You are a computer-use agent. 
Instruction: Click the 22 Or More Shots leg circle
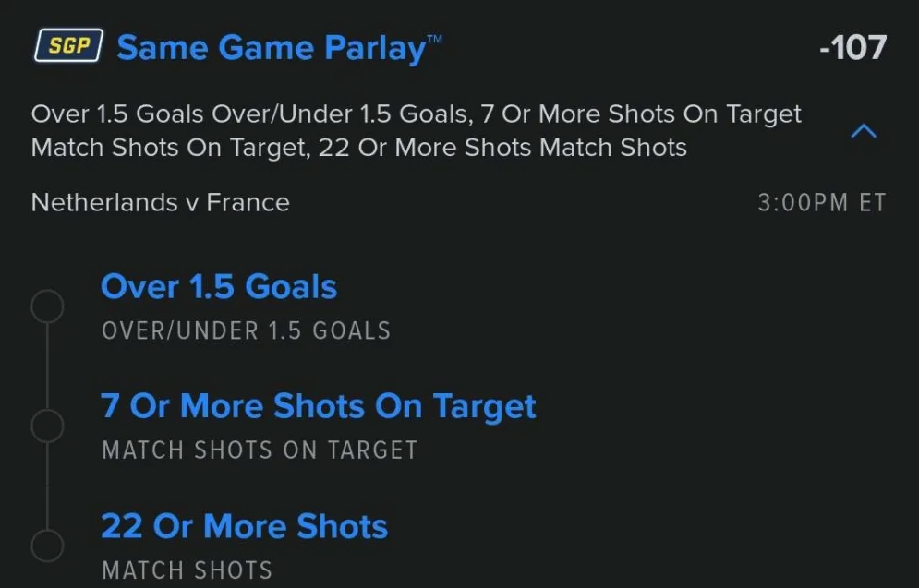pyautogui.click(x=47, y=546)
